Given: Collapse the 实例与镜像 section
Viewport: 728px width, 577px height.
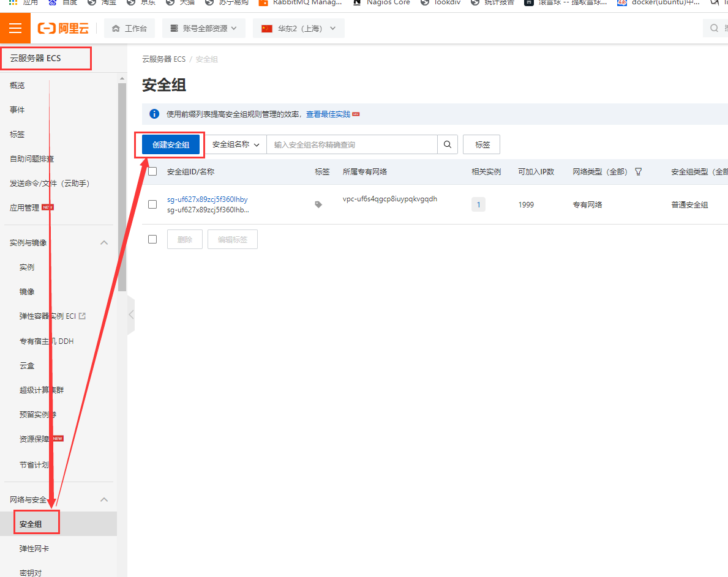Looking at the screenshot, I should coord(104,242).
